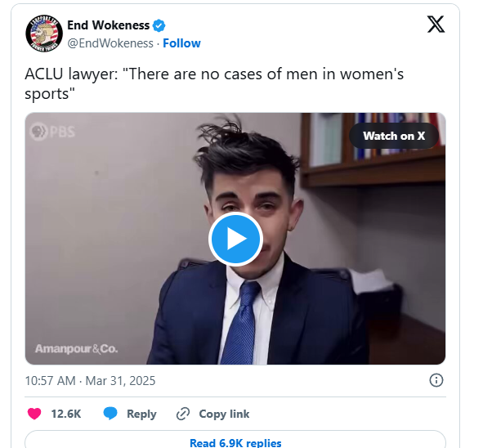The width and height of the screenshot is (492, 448).
Task: Click the Reply text label
Action: click(x=141, y=414)
